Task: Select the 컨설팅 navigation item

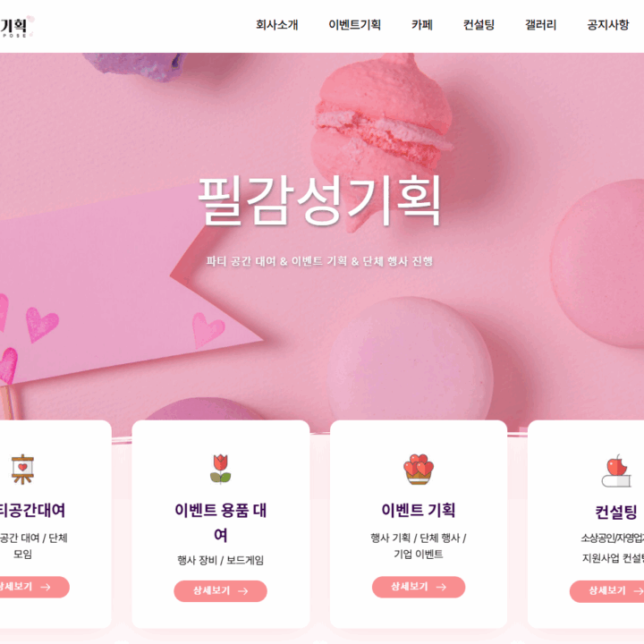Action: [x=479, y=25]
